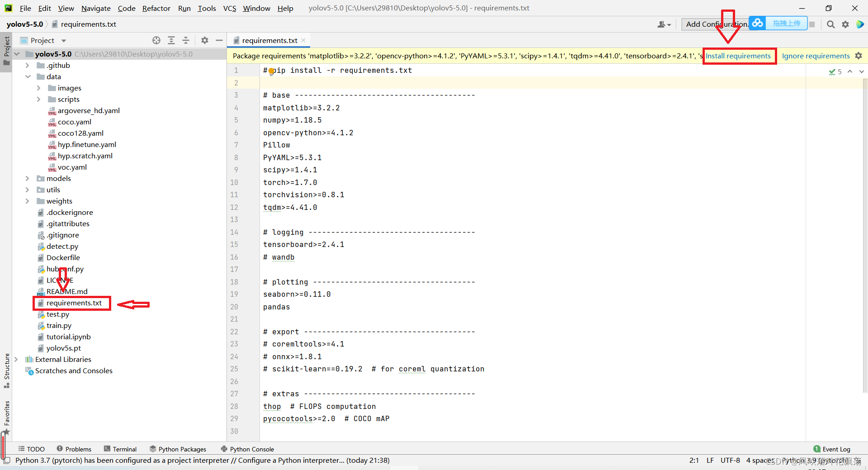The image size is (868, 470).
Task: Select coco128.yaml file
Action: coord(80,133)
